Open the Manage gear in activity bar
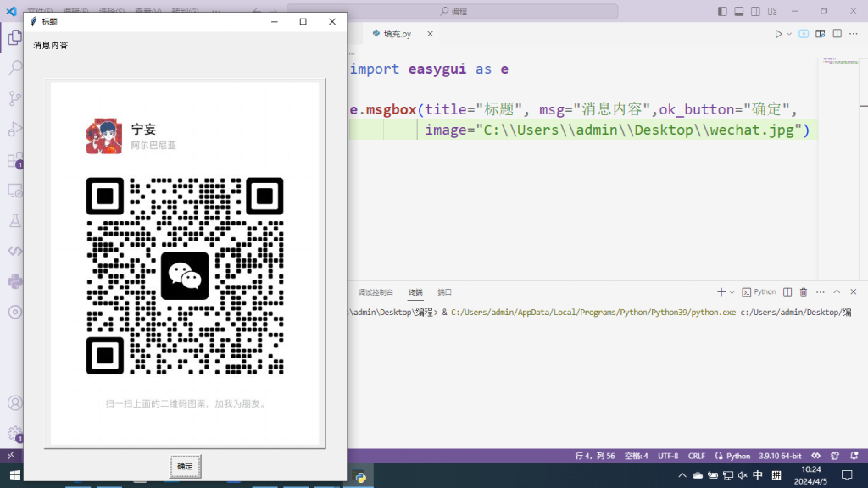Viewport: 868px width, 488px height. pyautogui.click(x=15, y=433)
